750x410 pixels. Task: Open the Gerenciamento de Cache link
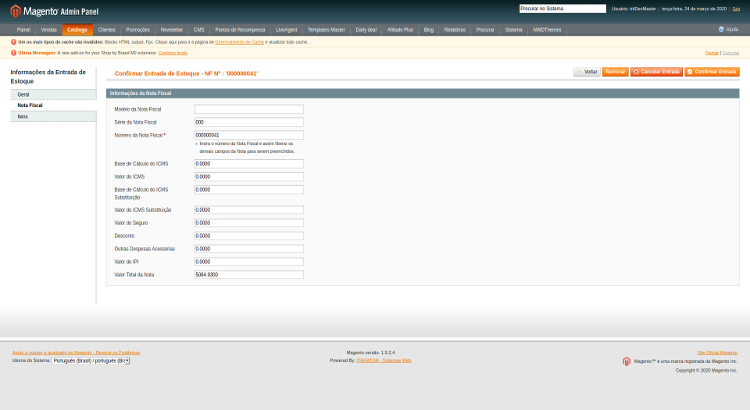click(x=239, y=42)
